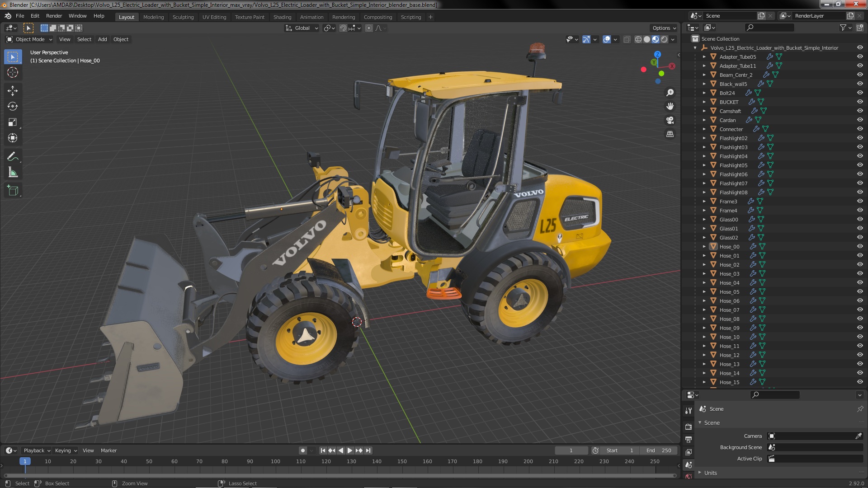Switch to the Shading workspace tab
This screenshot has height=488, width=868.
pyautogui.click(x=282, y=17)
